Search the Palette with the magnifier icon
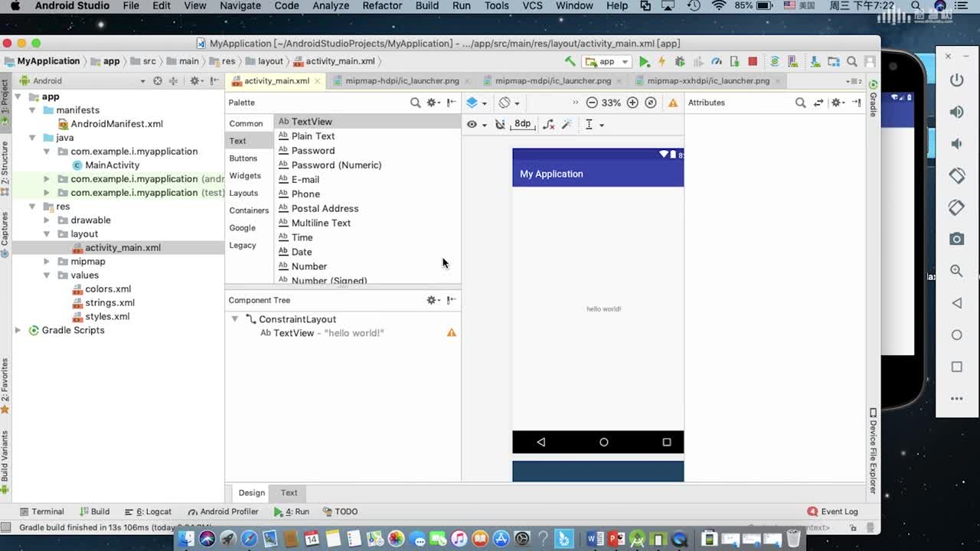The width and height of the screenshot is (980, 551). [x=415, y=103]
